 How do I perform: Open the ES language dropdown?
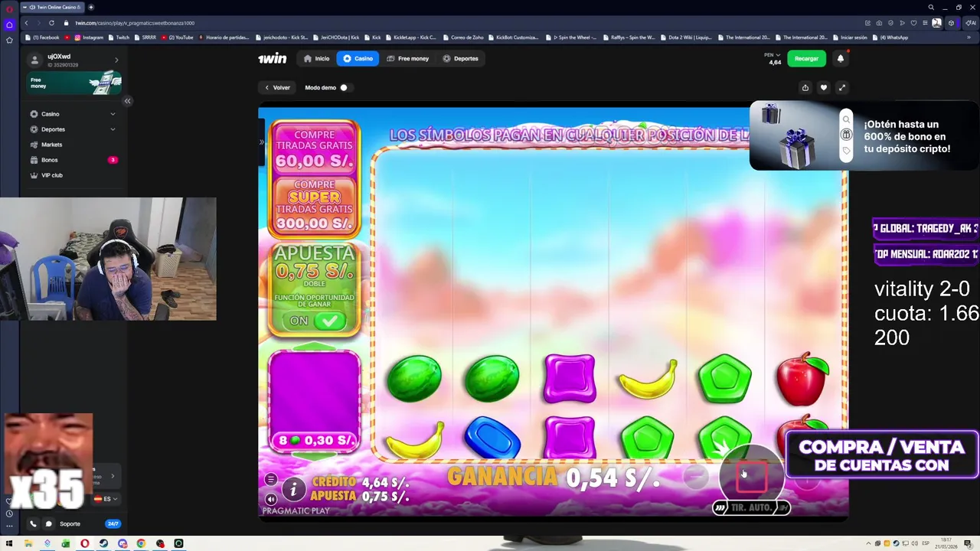[x=106, y=499]
